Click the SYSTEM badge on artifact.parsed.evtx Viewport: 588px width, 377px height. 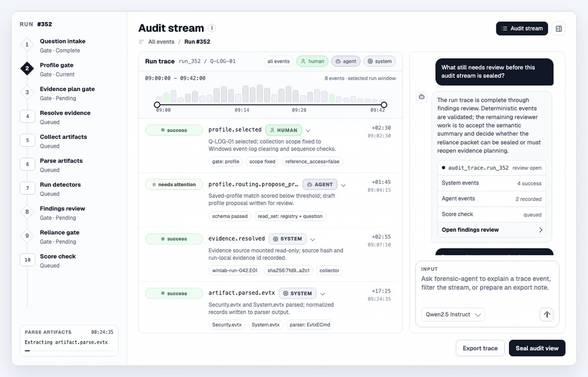[297, 293]
